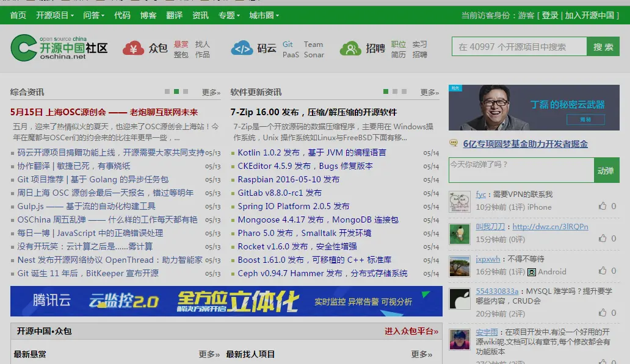Open Boost 1.61.0 发布 article
The height and width of the screenshot is (364, 630).
tap(314, 260)
